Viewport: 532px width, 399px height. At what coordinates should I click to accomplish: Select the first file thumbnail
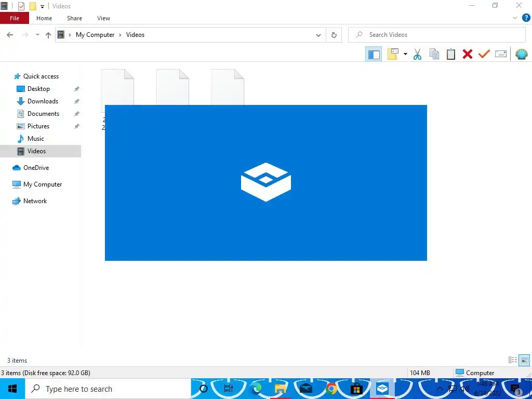[x=117, y=87]
